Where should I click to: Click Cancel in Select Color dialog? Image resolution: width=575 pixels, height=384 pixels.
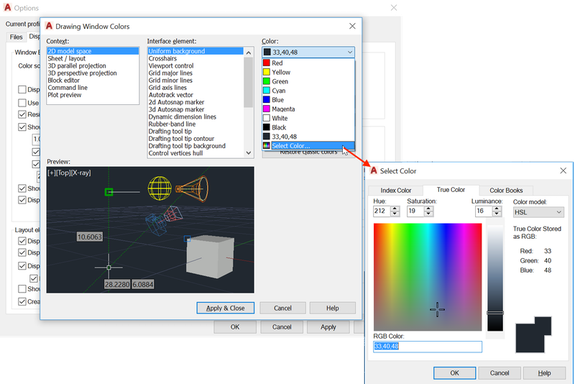(x=499, y=373)
